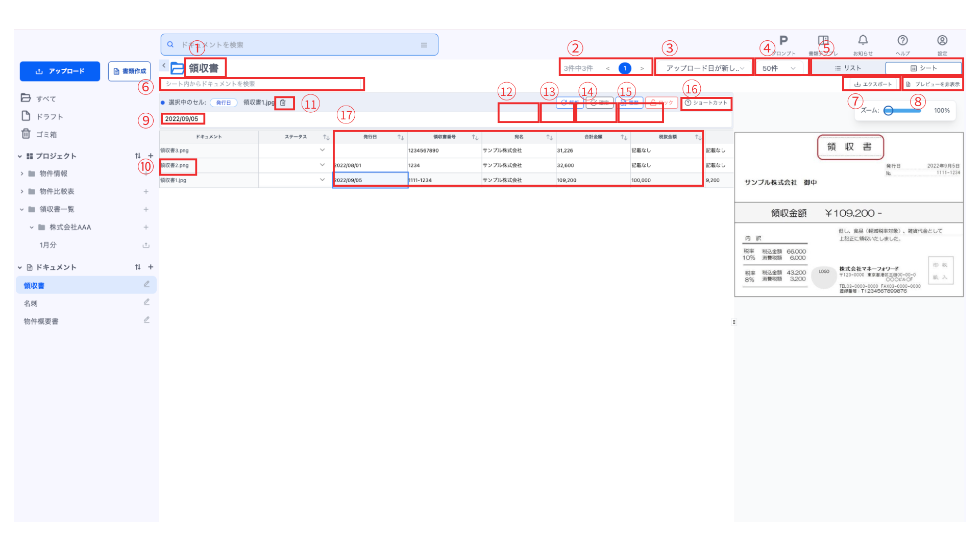
Task: Click the エクスポート button
Action: (873, 84)
